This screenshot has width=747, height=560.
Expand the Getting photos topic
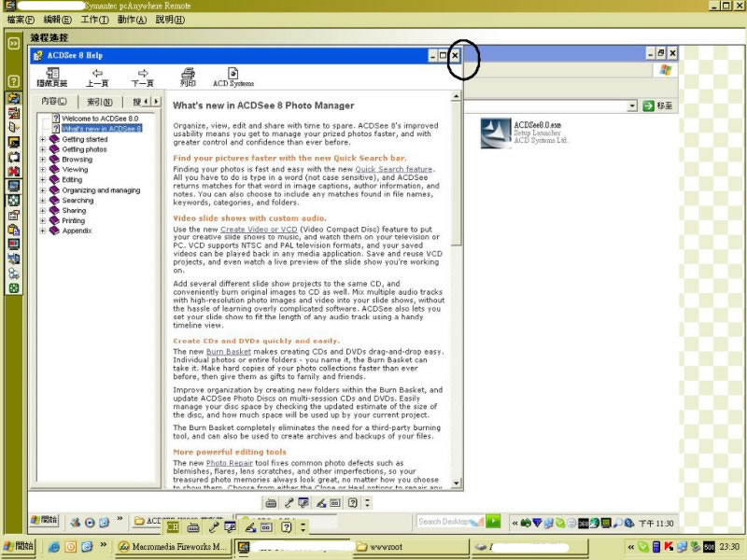[43, 149]
